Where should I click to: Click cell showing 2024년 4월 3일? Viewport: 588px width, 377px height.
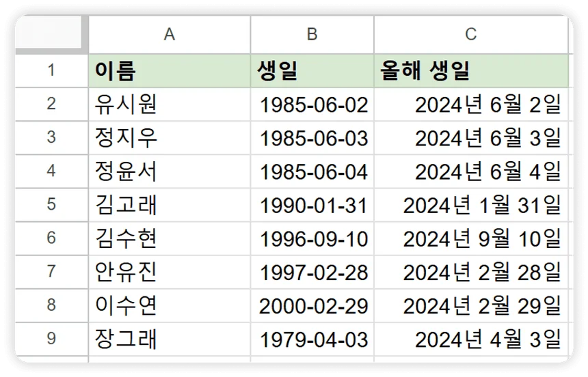point(470,338)
